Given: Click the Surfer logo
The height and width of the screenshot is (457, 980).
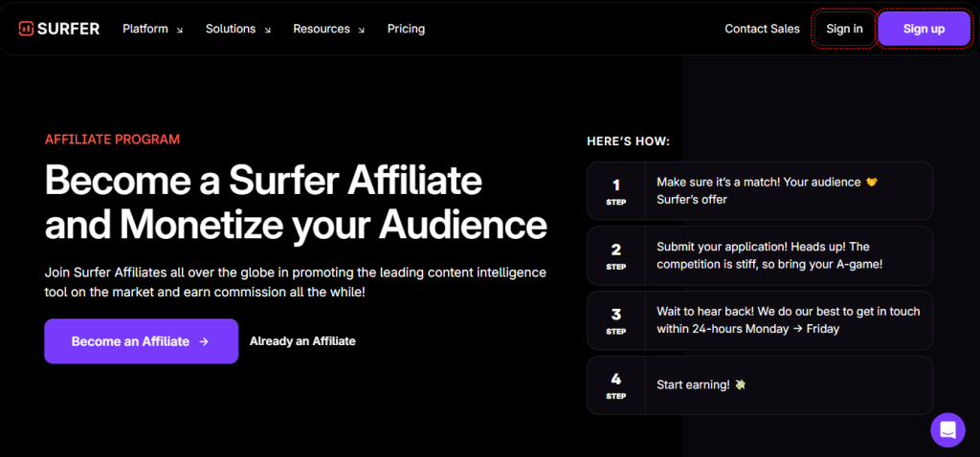Looking at the screenshot, I should tap(58, 29).
